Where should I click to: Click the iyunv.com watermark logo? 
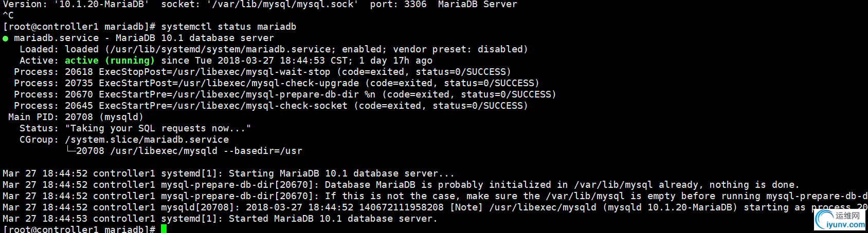839,220
